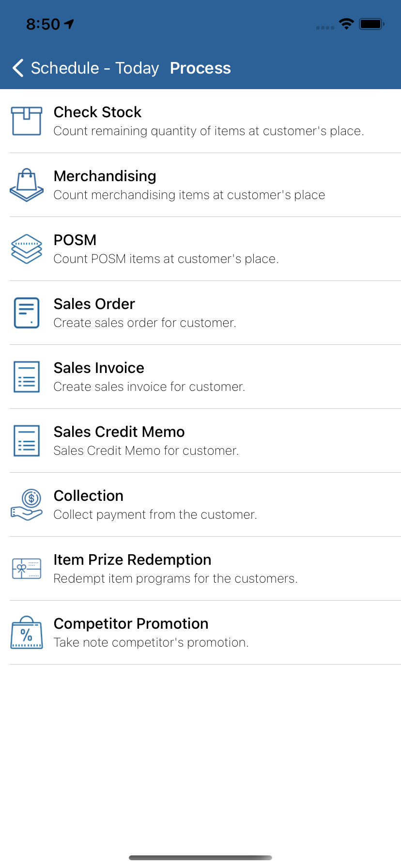Tap the Check Stock box icon

(x=27, y=121)
